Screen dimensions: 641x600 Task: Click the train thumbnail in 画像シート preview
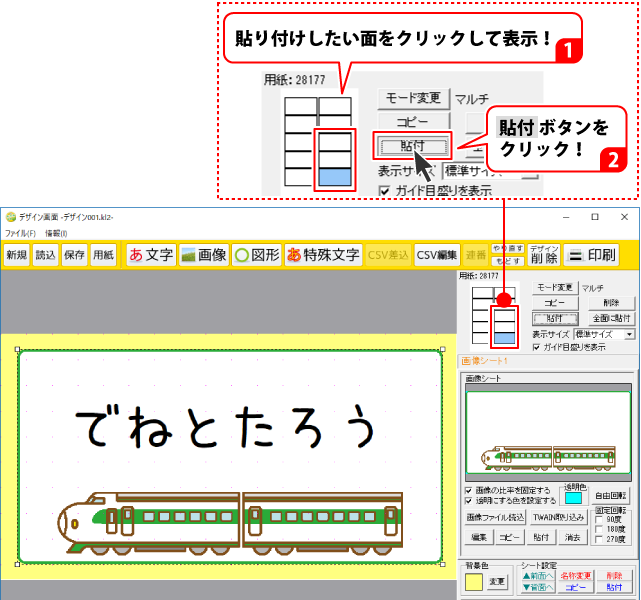548,457
